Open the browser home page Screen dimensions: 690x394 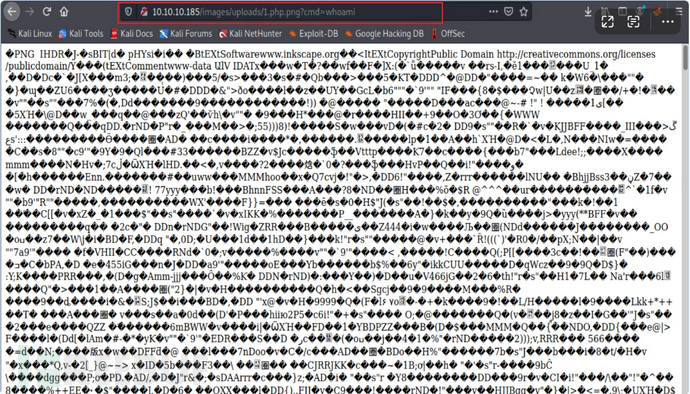(64, 12)
